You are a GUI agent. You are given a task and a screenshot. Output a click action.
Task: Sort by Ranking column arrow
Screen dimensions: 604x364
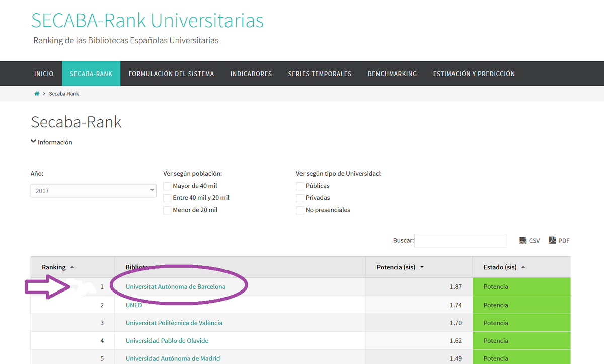tap(72, 267)
